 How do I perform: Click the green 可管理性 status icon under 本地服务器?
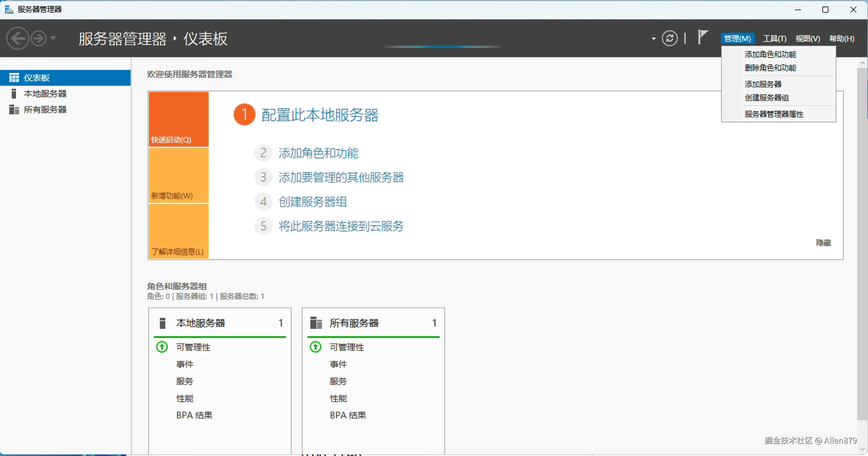162,347
